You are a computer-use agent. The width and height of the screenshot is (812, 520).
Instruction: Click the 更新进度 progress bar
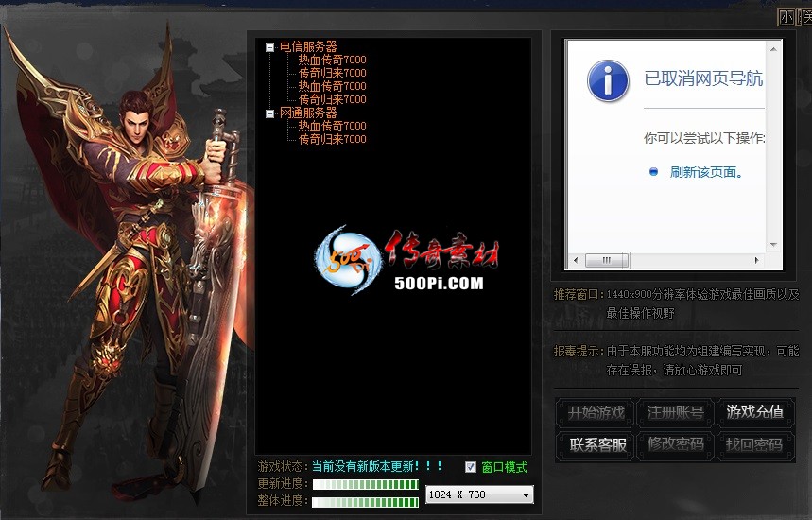[366, 485]
